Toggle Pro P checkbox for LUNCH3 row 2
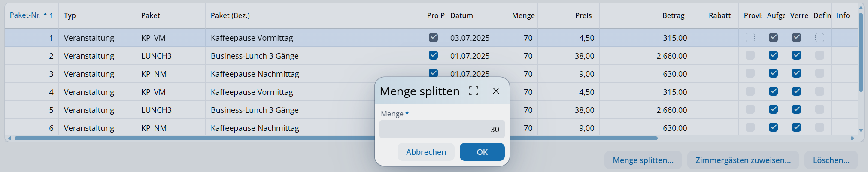Screen dimensions: 868x172 (x=433, y=55)
